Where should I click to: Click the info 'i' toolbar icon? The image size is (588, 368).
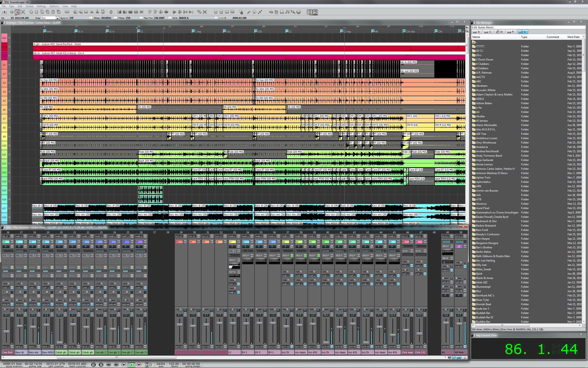(310, 12)
